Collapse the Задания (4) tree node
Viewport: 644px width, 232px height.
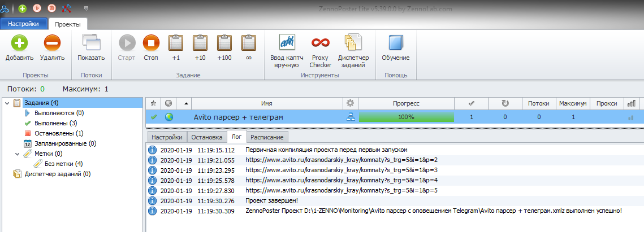point(7,103)
